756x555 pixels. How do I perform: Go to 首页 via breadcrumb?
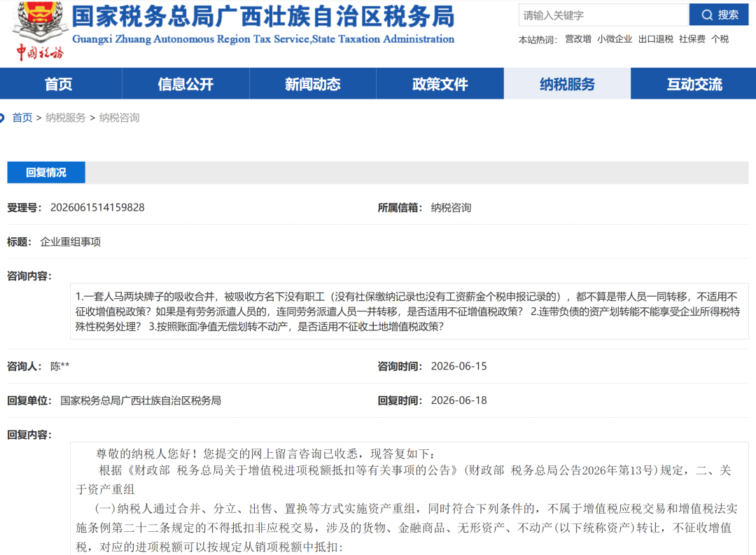[x=22, y=118]
